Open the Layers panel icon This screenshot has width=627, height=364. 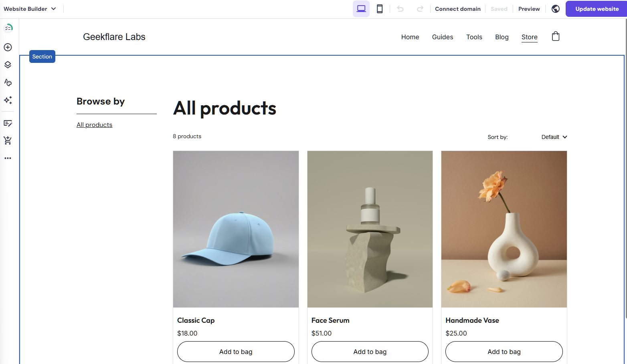8,65
